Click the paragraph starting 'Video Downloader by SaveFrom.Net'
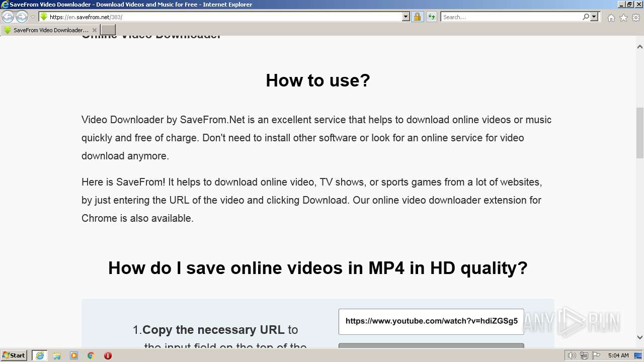The height and width of the screenshot is (362, 644). (316, 138)
